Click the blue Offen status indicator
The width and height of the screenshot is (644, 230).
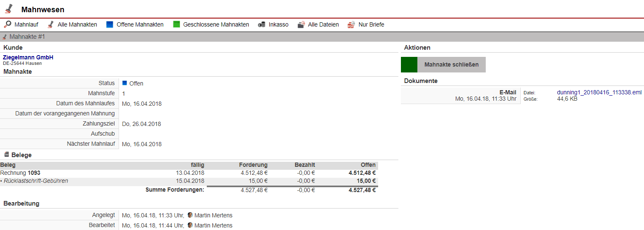point(124,83)
